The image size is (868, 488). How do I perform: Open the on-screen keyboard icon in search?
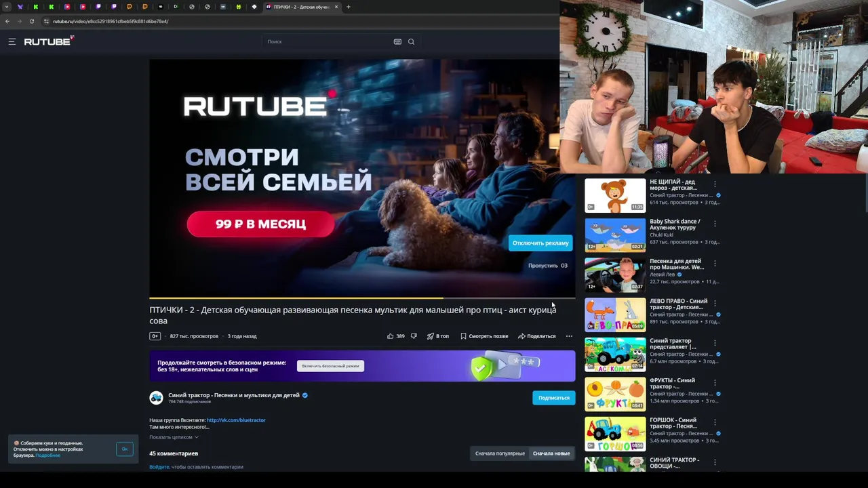[397, 41]
